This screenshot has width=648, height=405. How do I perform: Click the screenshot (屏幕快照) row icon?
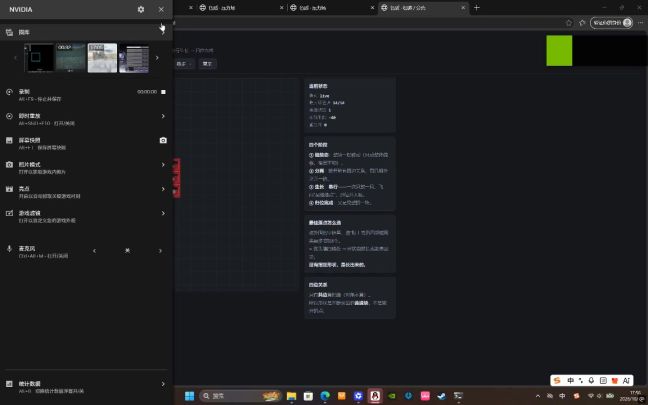[x=10, y=141]
